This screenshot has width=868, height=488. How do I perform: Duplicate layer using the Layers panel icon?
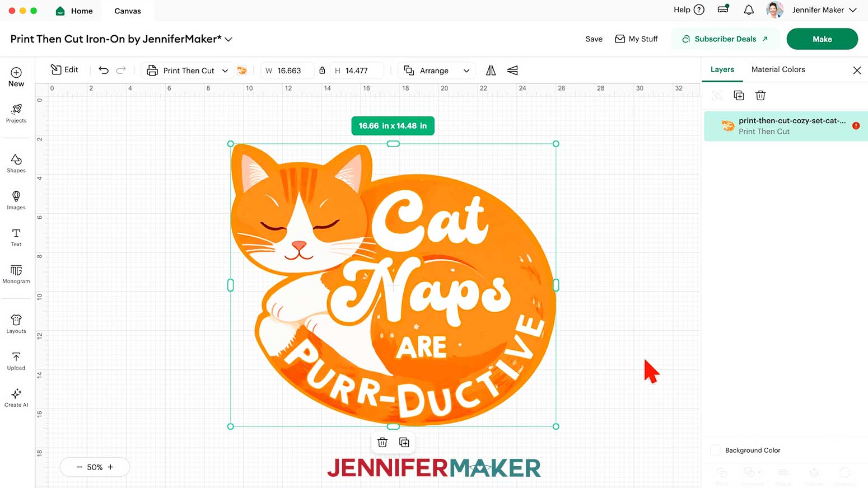(739, 95)
